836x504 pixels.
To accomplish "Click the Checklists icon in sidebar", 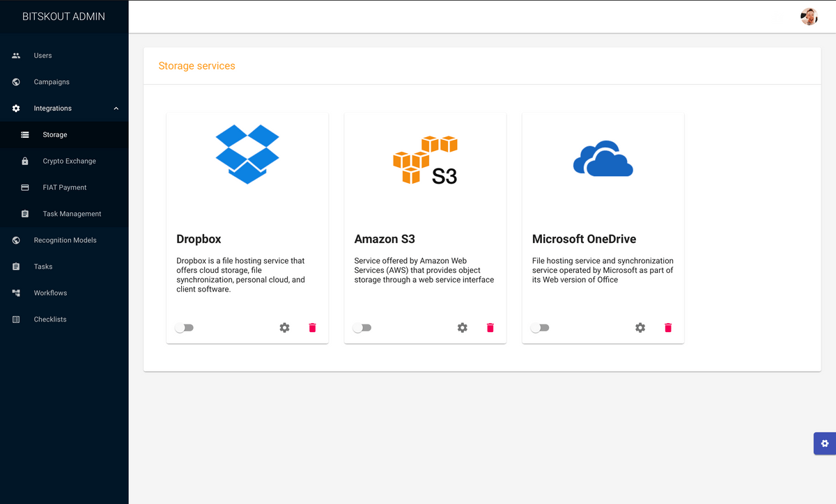I will [x=16, y=320].
